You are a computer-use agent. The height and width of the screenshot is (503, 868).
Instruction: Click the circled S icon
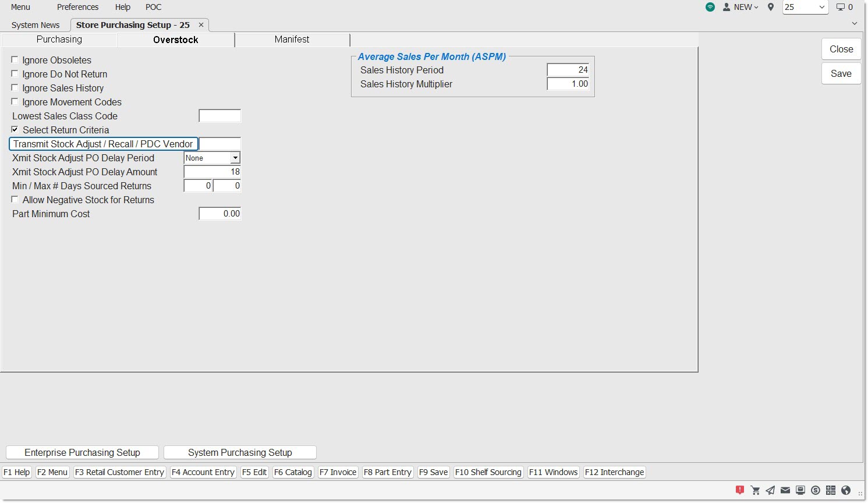click(x=816, y=490)
